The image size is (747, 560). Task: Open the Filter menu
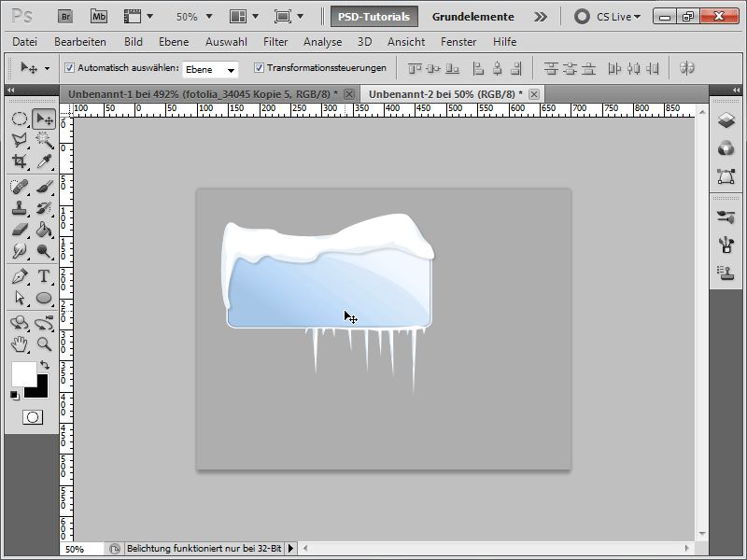point(275,42)
